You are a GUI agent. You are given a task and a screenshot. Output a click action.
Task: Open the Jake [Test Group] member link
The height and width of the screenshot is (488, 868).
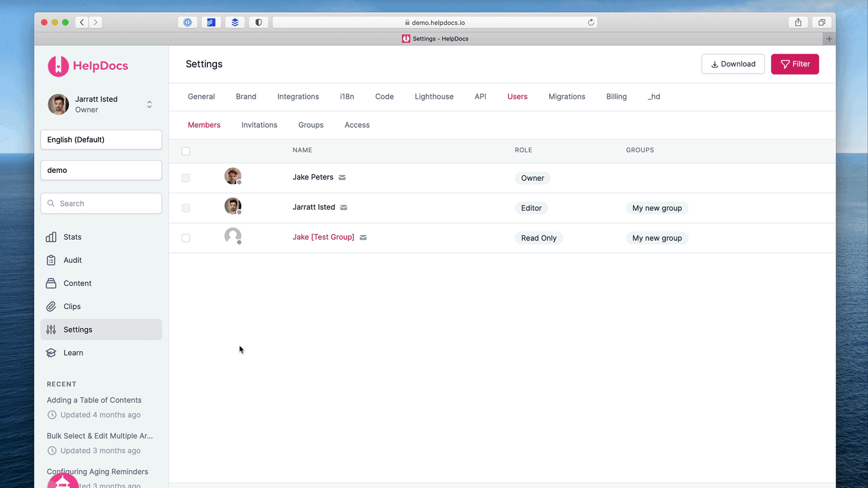324,237
